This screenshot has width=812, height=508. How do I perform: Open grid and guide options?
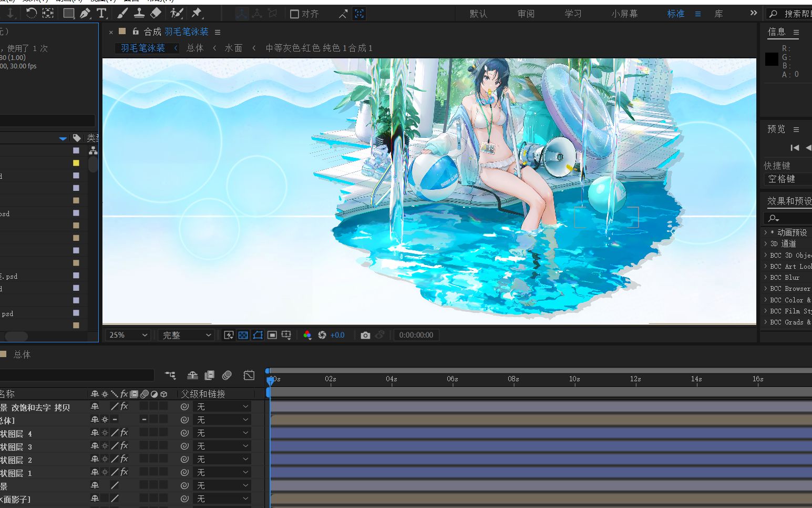(286, 335)
